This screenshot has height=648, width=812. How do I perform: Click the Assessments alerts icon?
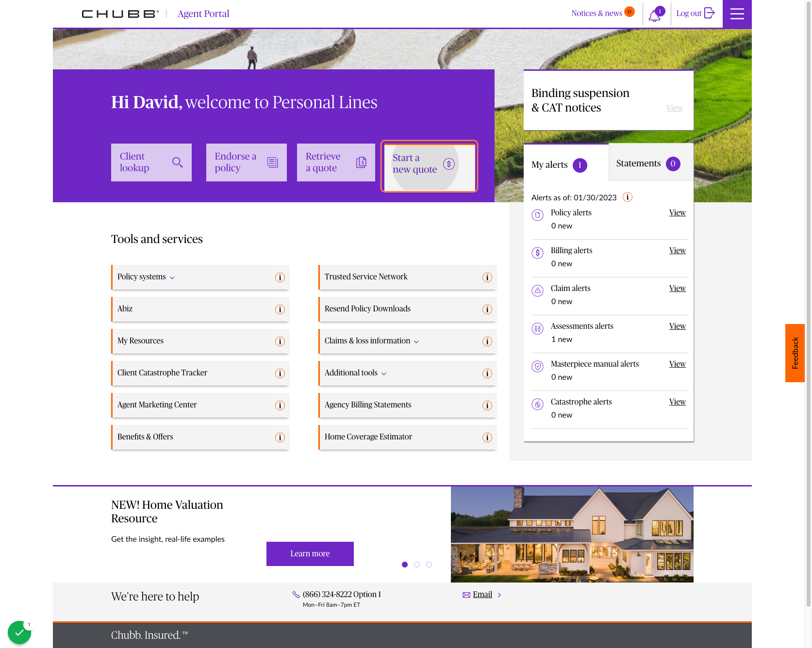pyautogui.click(x=537, y=328)
